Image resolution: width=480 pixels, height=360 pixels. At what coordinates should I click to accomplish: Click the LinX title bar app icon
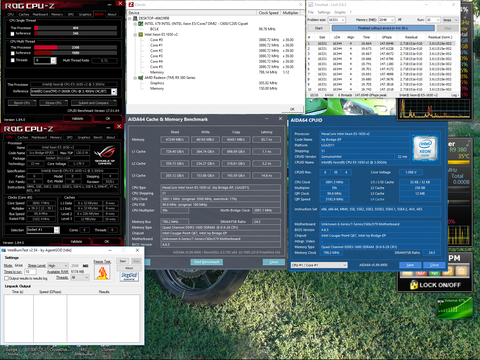point(311,4)
